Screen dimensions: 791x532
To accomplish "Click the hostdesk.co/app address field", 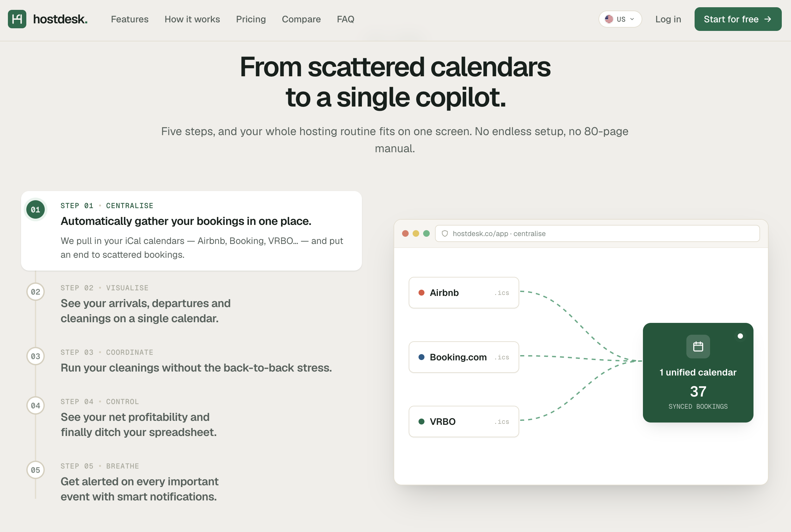I will point(597,233).
